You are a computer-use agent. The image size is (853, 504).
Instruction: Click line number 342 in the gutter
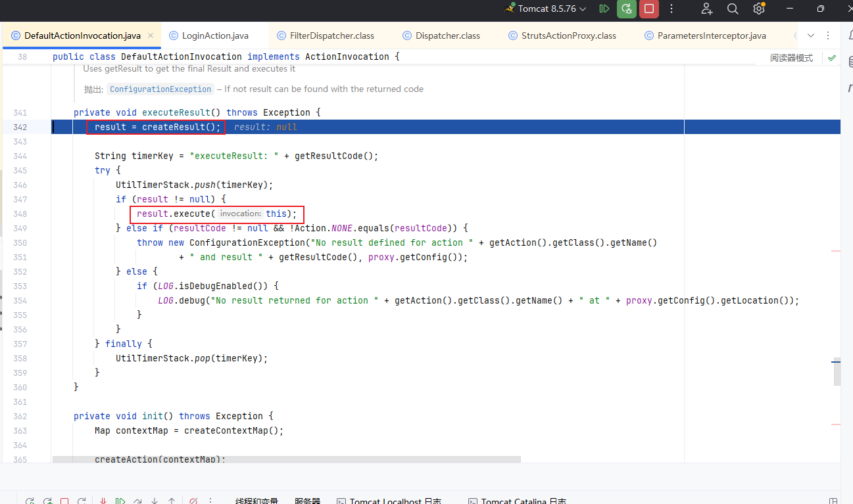pos(20,127)
